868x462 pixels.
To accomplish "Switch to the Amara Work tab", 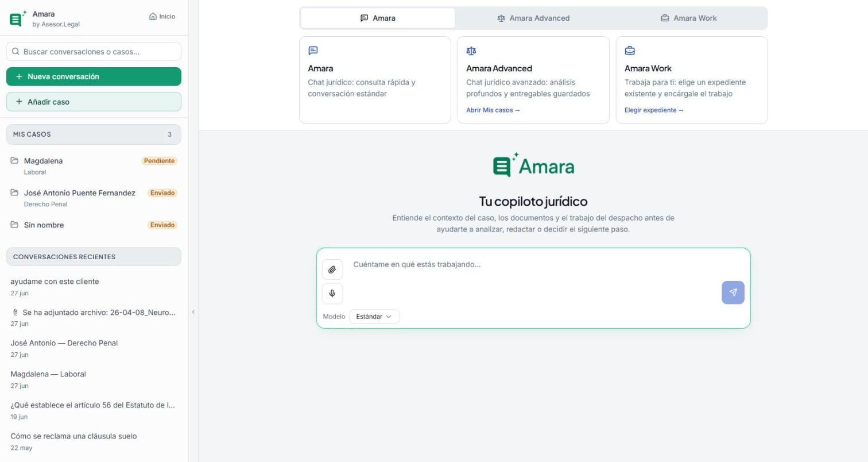I will (x=689, y=18).
